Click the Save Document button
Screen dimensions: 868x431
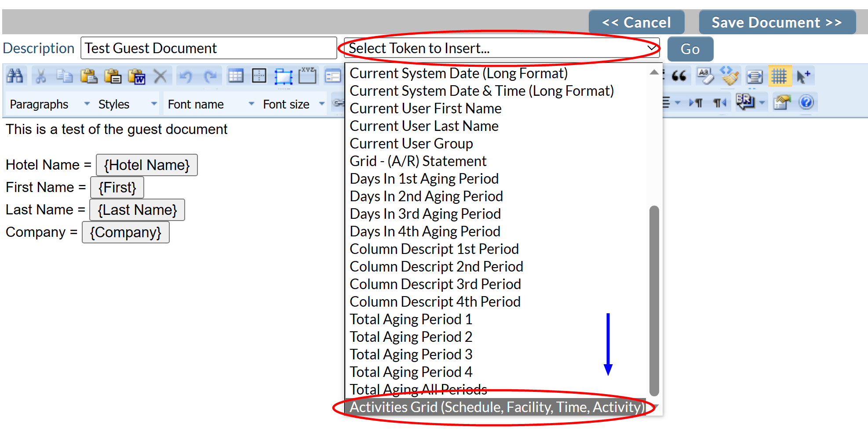pyautogui.click(x=777, y=22)
